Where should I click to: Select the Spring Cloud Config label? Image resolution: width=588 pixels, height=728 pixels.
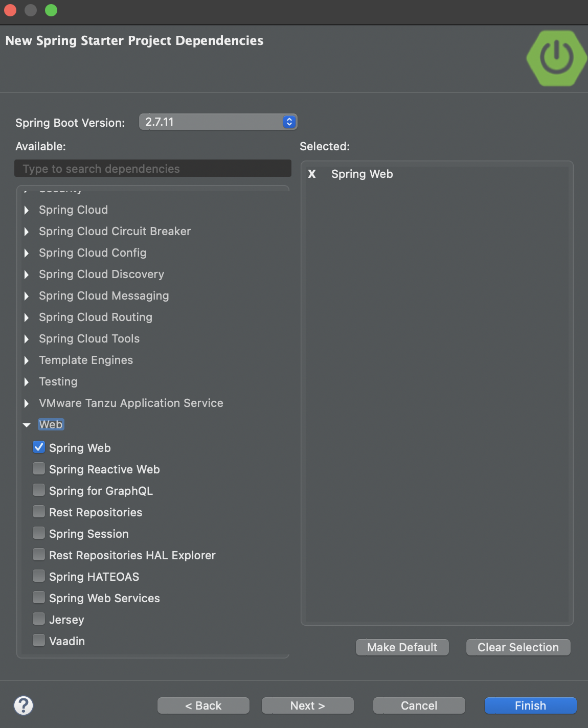tap(93, 253)
